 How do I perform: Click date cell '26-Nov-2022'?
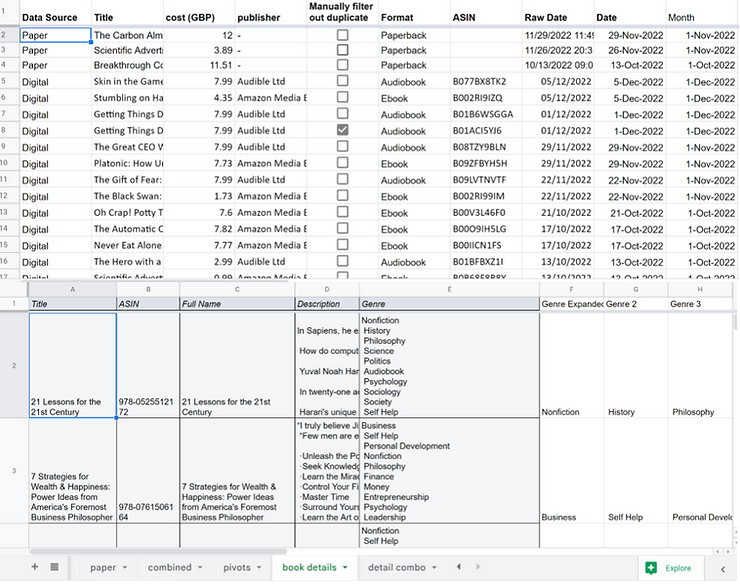point(630,50)
